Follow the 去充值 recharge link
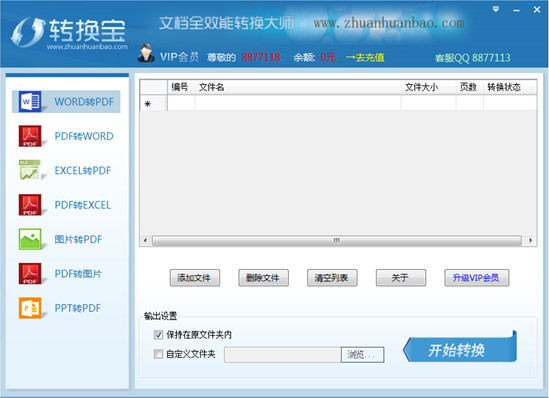 click(x=365, y=57)
